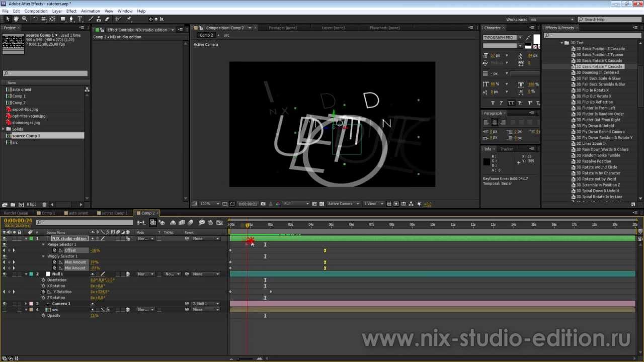Click the Search Help field
Screen dimensions: 644x362
[611, 19]
